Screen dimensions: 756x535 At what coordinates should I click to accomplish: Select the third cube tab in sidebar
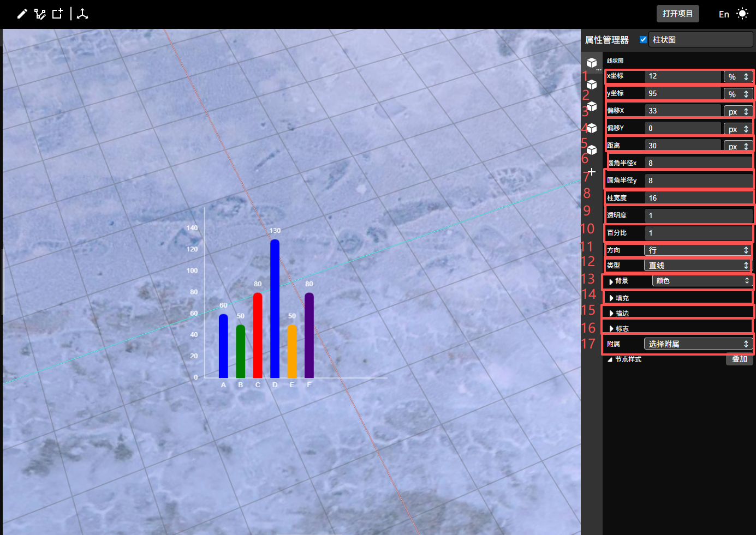click(x=592, y=106)
